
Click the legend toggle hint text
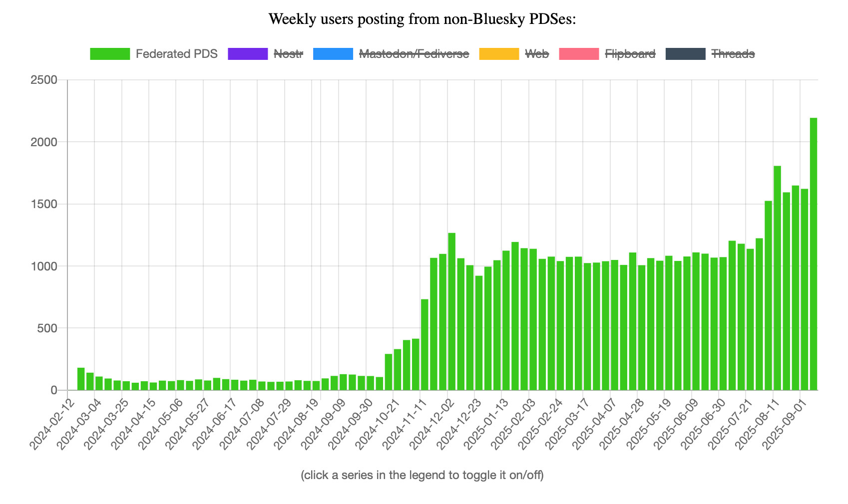click(423, 475)
